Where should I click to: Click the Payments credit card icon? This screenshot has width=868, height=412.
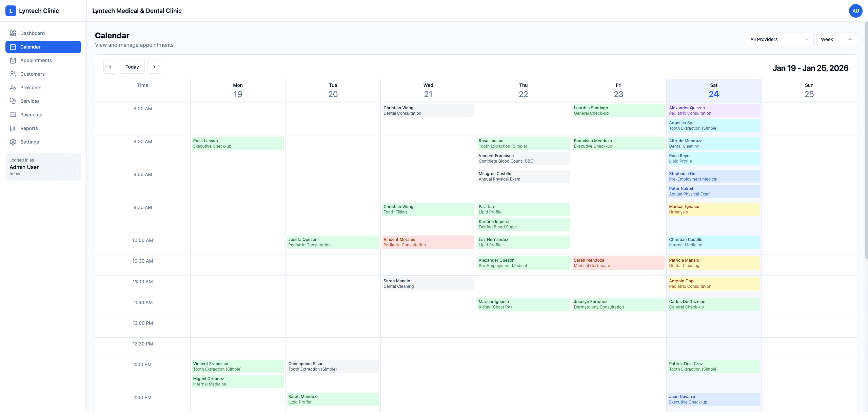13,115
